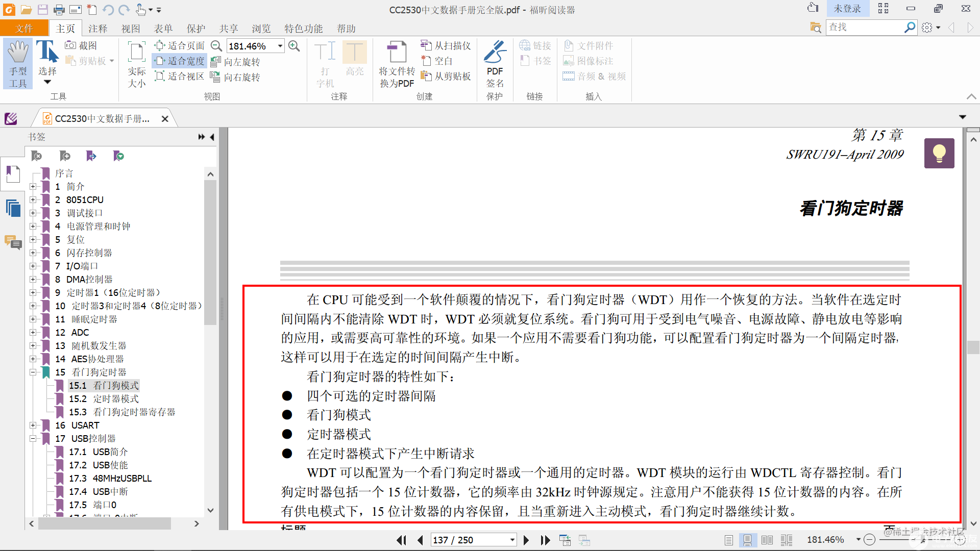The image size is (980, 551).
Task: Choose Fit Page (适合页面)
Action: tap(180, 45)
